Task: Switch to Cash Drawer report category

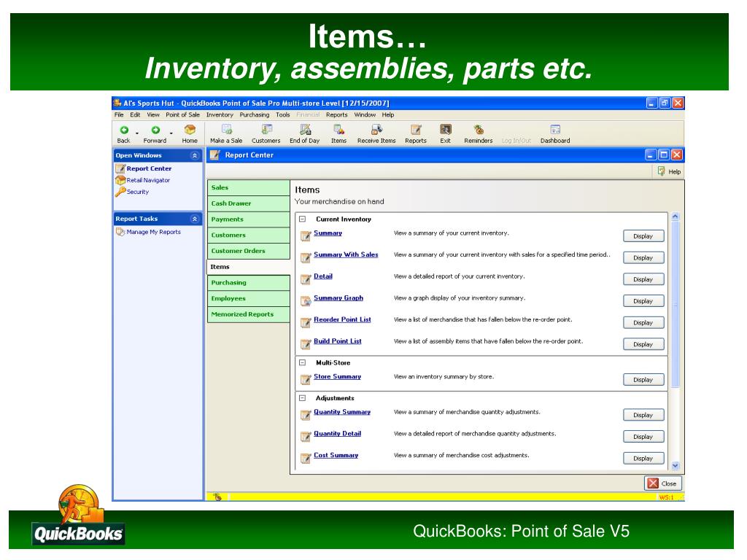Action: [x=248, y=203]
